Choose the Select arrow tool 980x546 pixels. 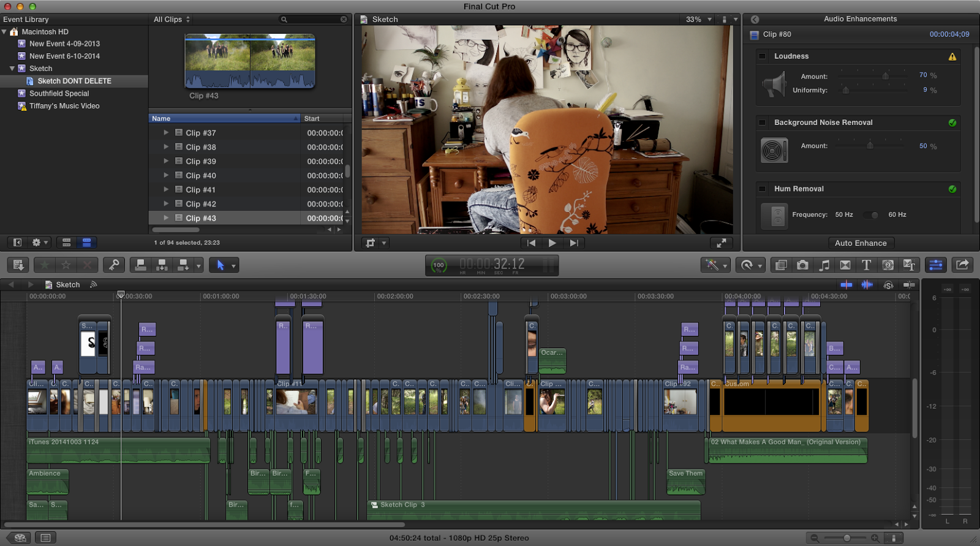coord(220,265)
